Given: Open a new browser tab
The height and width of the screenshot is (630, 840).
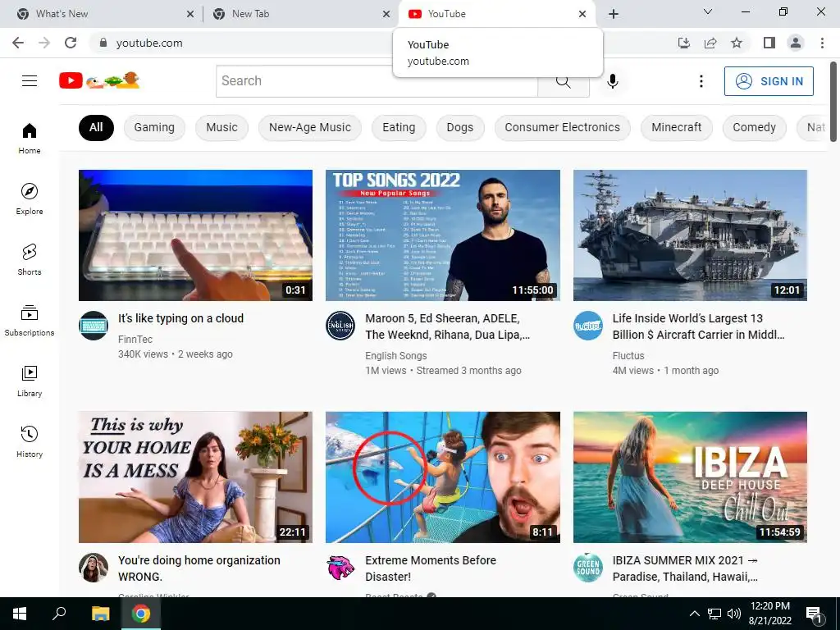Looking at the screenshot, I should point(614,14).
